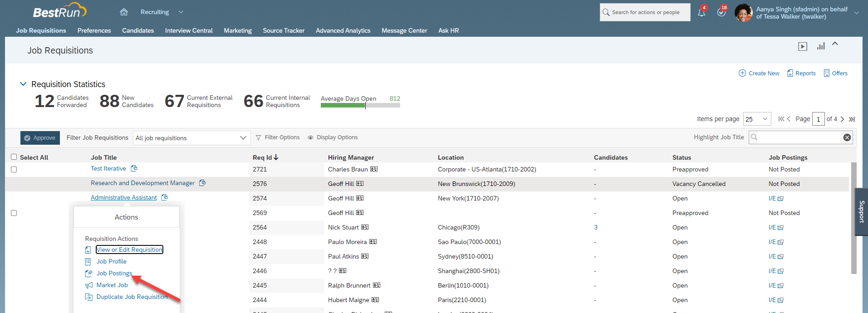
Task: Click the page number field
Action: point(818,119)
